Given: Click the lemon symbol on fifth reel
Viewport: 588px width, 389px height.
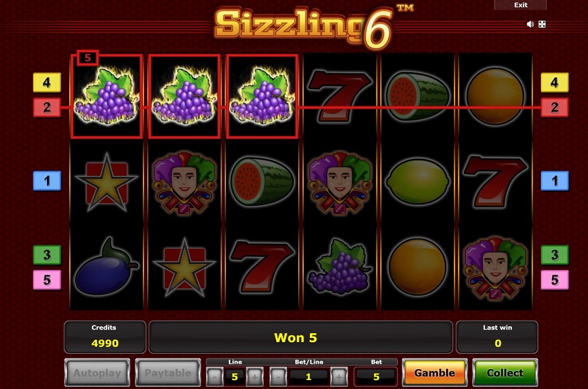Looking at the screenshot, I should 417,181.
